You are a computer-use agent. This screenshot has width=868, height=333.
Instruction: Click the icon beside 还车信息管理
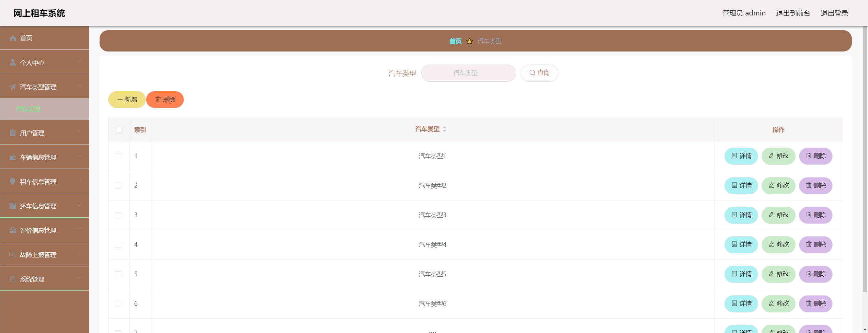(13, 206)
